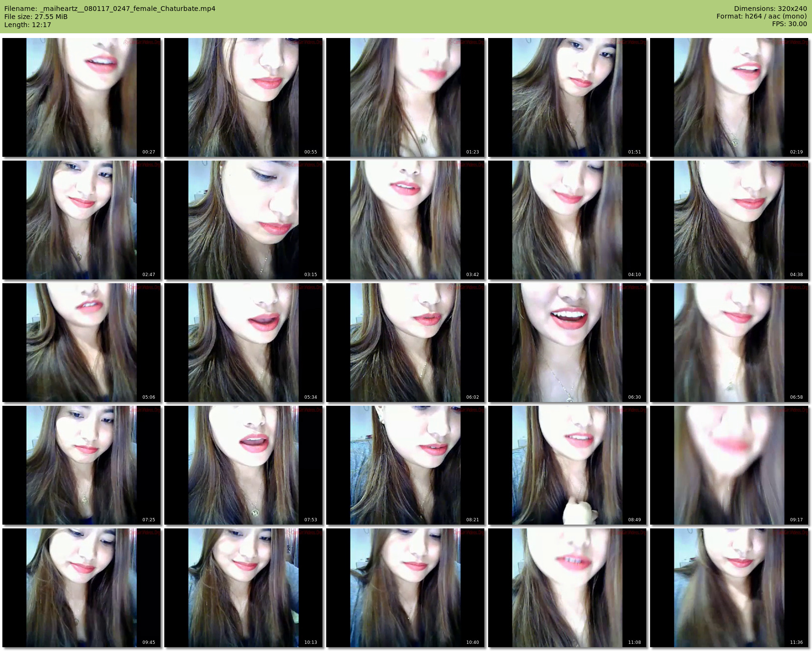812x651 pixels.
Task: Select the 02:19 thumbnail
Action: pyautogui.click(x=729, y=97)
